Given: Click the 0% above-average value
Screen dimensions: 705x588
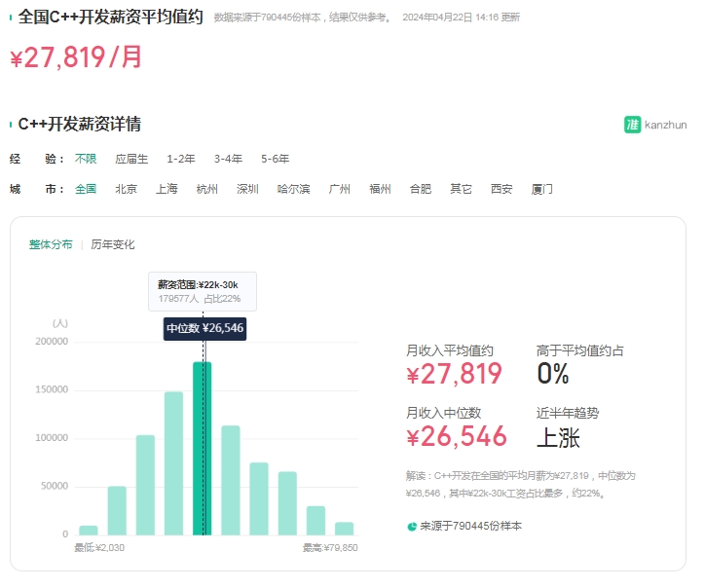Looking at the screenshot, I should pos(553,374).
